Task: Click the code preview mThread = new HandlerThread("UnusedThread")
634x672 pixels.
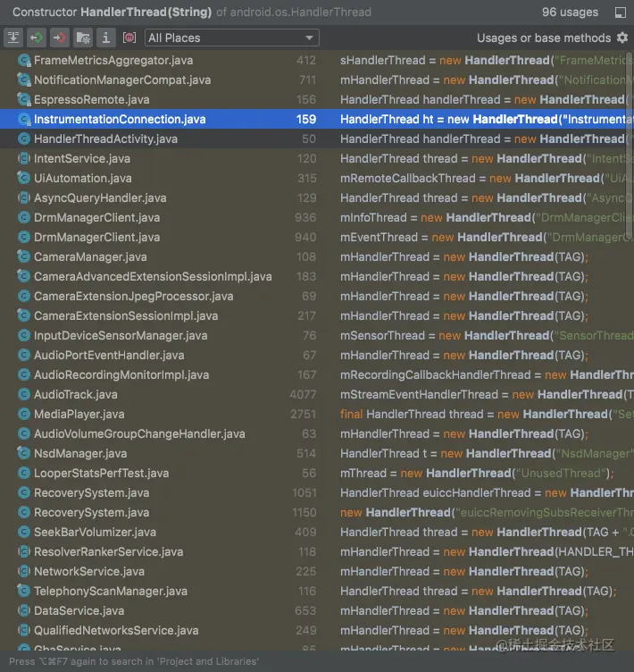Action: (x=477, y=473)
